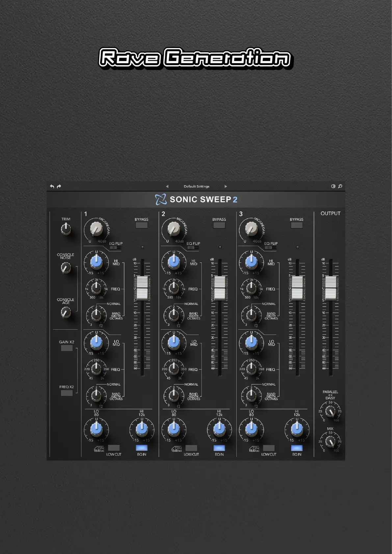Click the undo arrow icon
Screen dimensions: 392x554
52,187
